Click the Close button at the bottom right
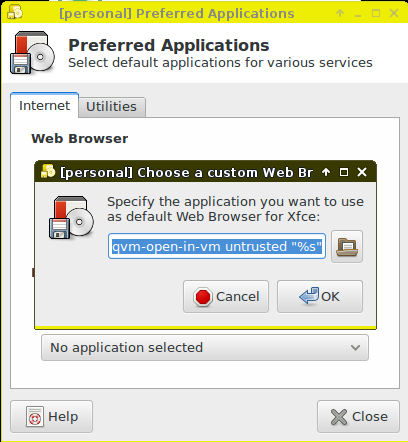This screenshot has width=408, height=442. click(x=358, y=417)
